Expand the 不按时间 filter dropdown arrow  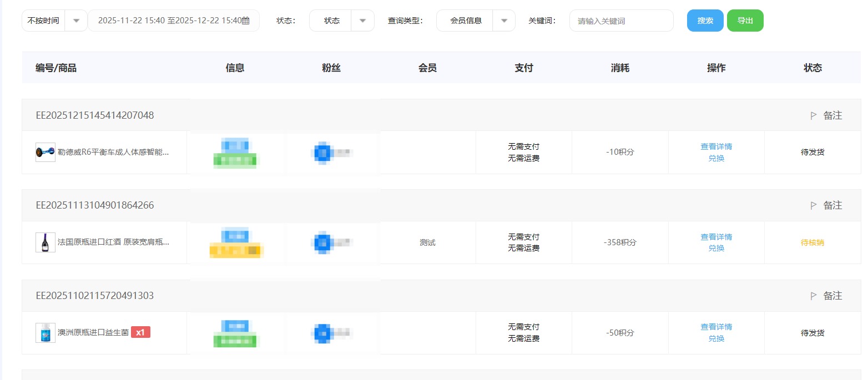point(76,20)
